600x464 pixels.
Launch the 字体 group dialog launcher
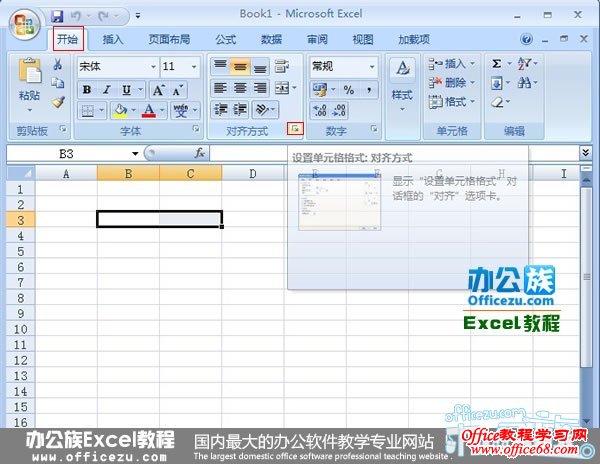pyautogui.click(x=196, y=129)
